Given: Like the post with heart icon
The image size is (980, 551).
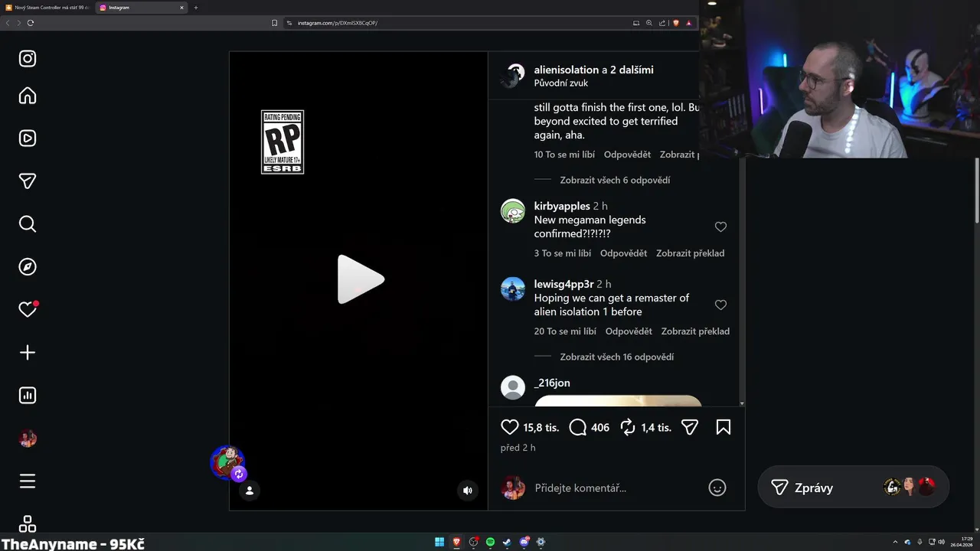Looking at the screenshot, I should click(510, 427).
